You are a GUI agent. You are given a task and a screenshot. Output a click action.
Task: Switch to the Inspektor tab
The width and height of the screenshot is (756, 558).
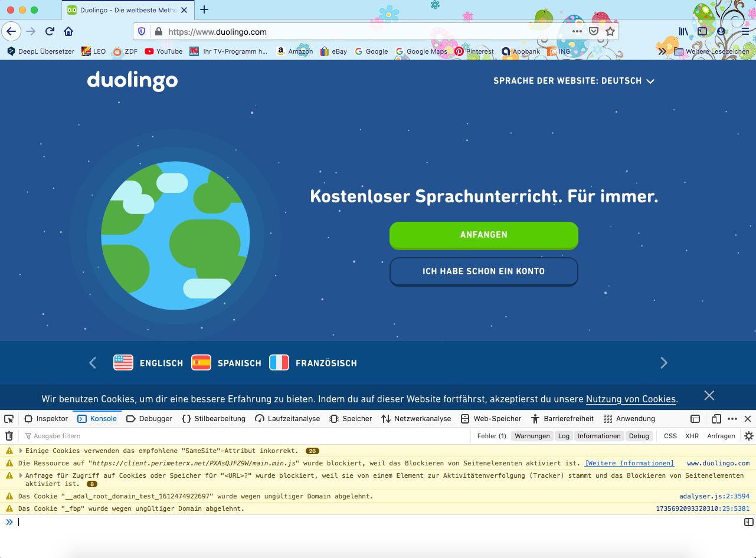coord(46,419)
